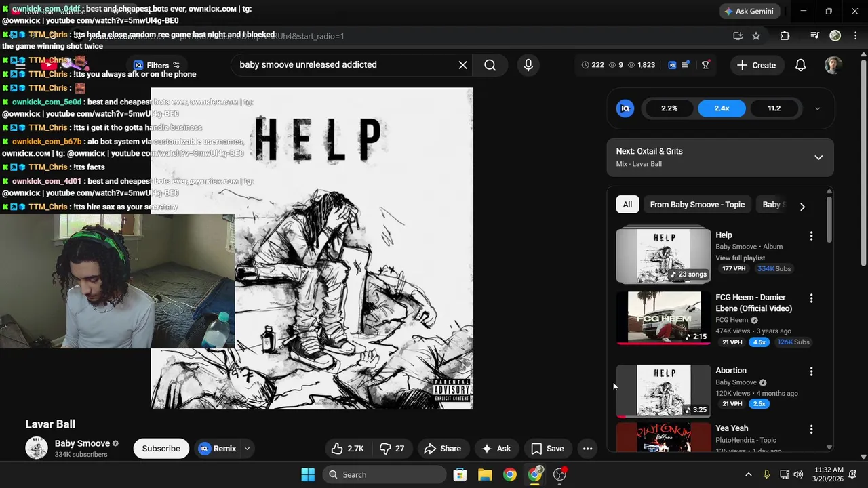Viewport: 868px width, 488px height.
Task: Click Ask Gemini in Chrome title bar
Action: tap(749, 11)
